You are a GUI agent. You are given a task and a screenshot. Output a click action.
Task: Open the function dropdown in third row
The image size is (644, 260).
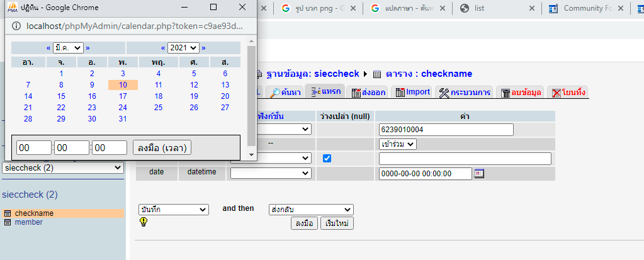(283, 158)
